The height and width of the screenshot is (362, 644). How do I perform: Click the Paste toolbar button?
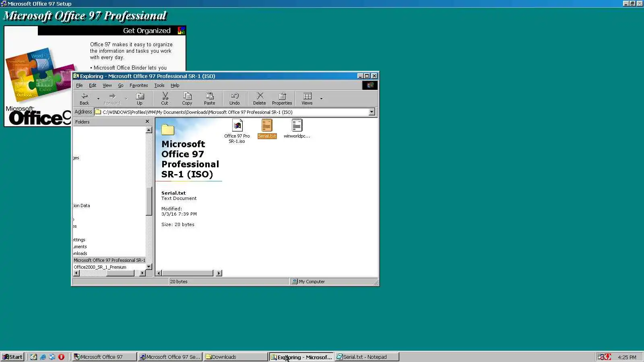(x=210, y=99)
